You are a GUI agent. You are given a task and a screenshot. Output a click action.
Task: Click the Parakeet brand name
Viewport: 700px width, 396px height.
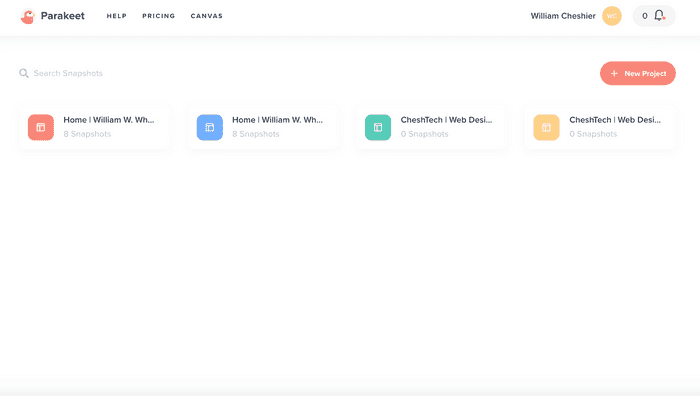click(x=62, y=16)
